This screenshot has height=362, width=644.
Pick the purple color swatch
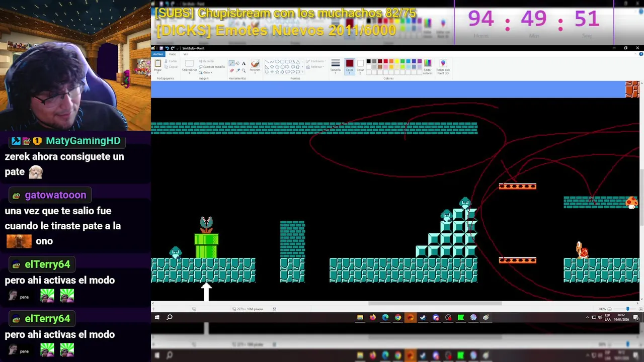pos(420,61)
